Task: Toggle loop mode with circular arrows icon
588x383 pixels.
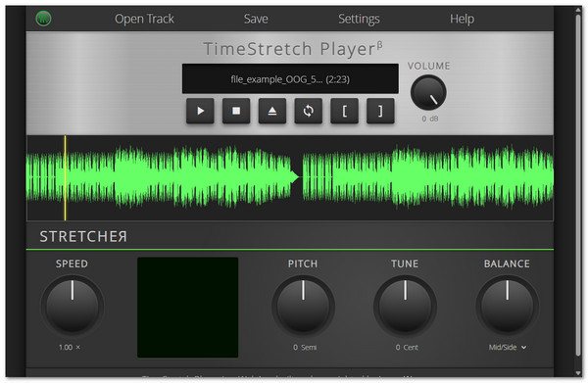Action: point(309,111)
